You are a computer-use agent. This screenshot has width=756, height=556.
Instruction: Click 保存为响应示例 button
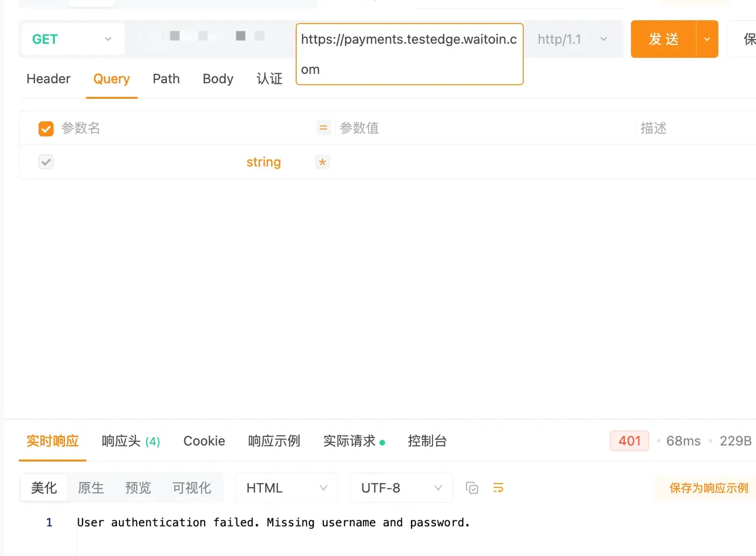709,488
